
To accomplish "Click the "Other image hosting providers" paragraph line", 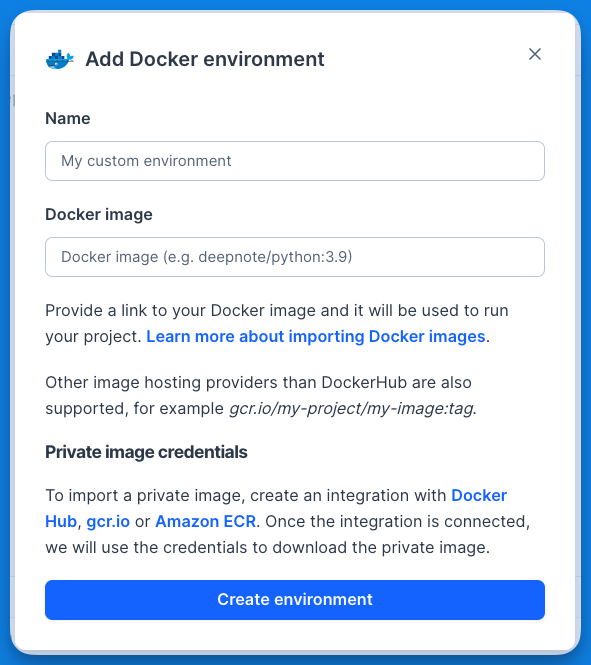I will pos(258,383).
